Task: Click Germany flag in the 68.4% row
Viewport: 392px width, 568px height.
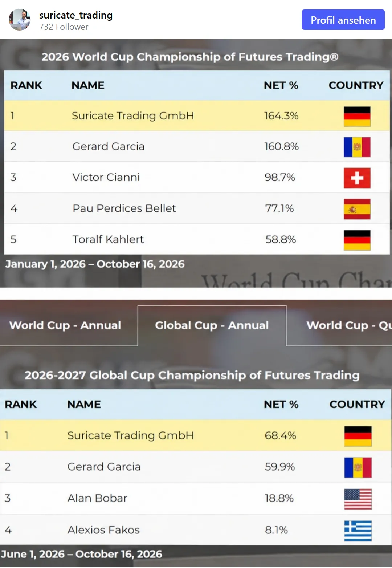Action: pyautogui.click(x=358, y=436)
